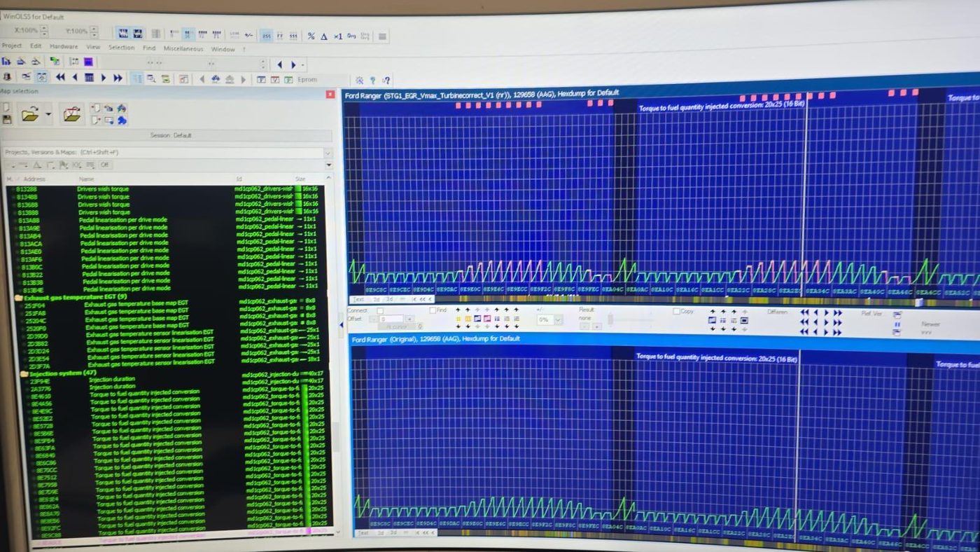Sort the map list by the Name column

coord(87,180)
